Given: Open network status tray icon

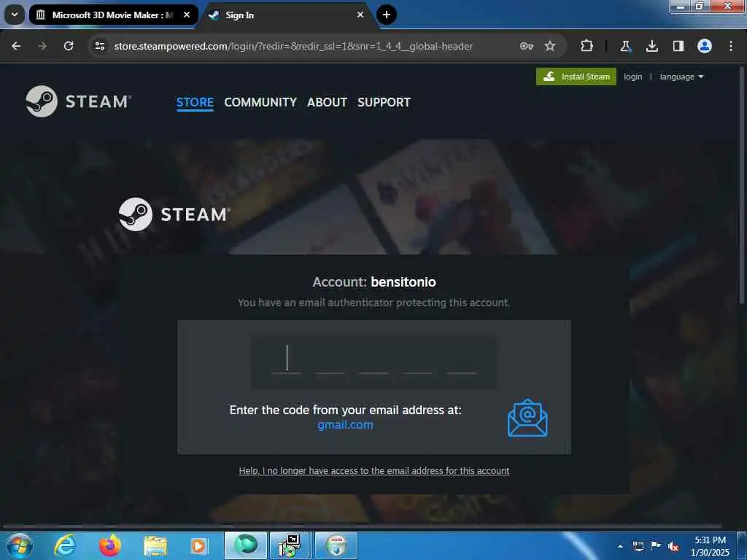Looking at the screenshot, I should [x=638, y=546].
